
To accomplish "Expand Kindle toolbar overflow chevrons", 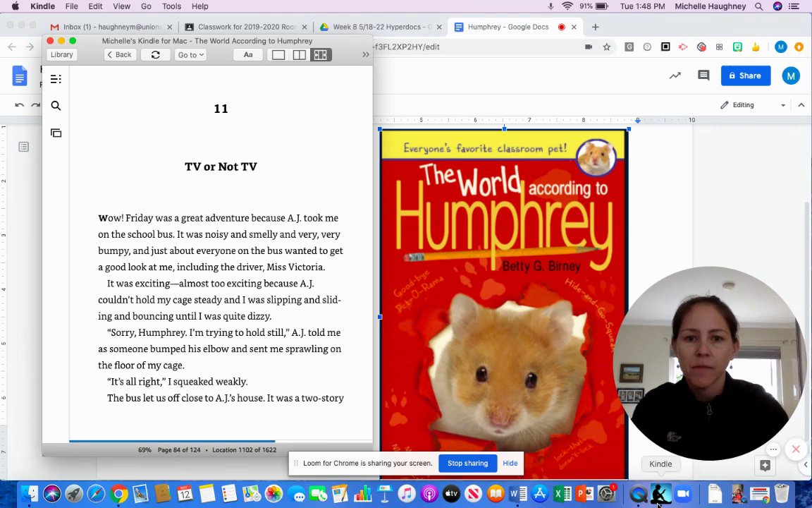I will point(366,54).
